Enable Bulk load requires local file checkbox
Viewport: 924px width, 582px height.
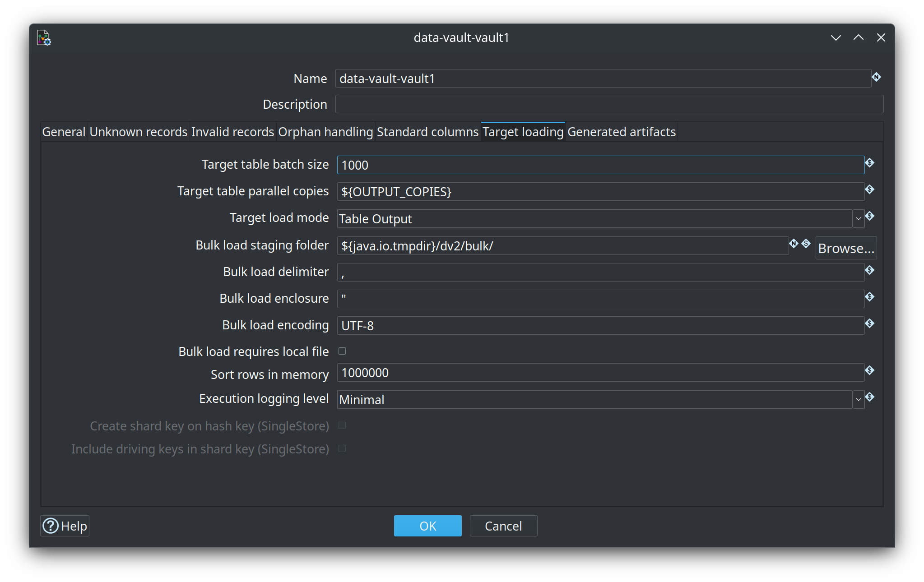(342, 351)
